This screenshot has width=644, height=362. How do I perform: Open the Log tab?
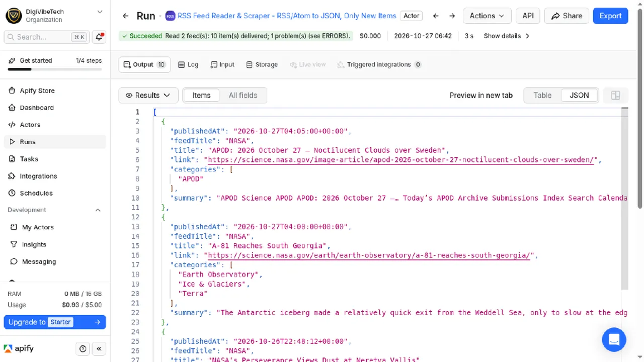[x=188, y=64]
